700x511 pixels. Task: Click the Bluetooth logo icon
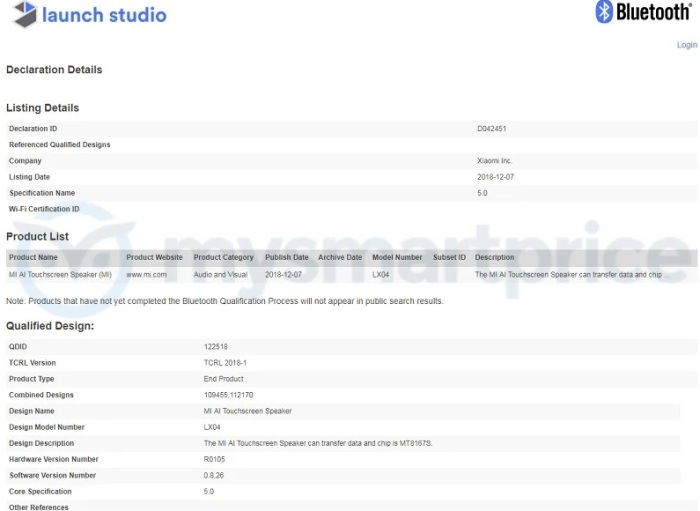click(x=604, y=12)
